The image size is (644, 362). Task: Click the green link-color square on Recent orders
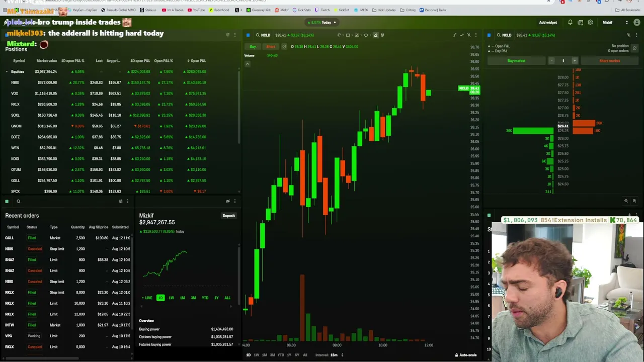pos(7,202)
